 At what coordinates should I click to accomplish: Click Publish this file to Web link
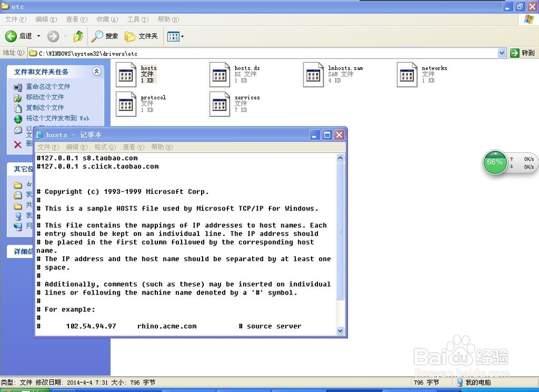[x=58, y=118]
